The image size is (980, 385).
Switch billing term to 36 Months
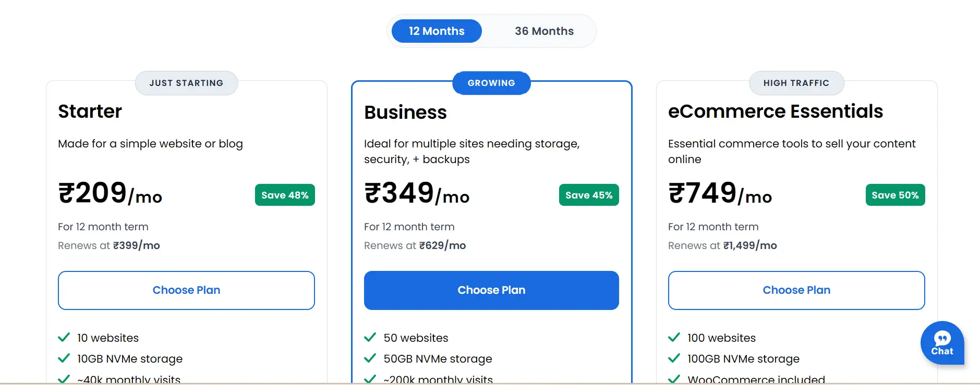click(544, 31)
